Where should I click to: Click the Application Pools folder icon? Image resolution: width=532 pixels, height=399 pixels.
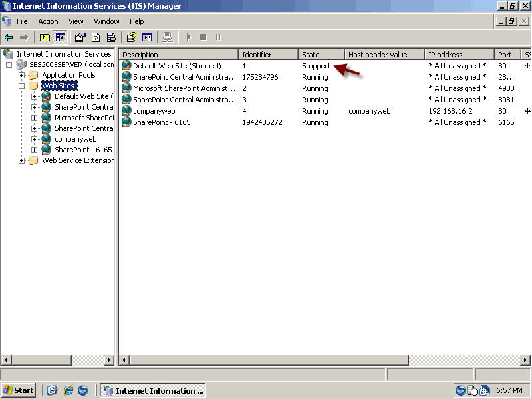click(x=33, y=75)
